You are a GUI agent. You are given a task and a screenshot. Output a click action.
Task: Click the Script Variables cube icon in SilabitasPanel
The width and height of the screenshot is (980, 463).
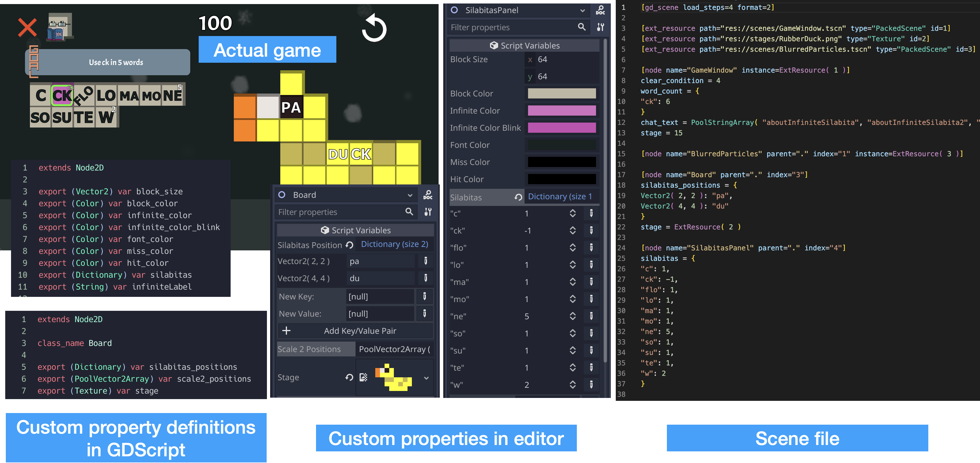pyautogui.click(x=494, y=46)
